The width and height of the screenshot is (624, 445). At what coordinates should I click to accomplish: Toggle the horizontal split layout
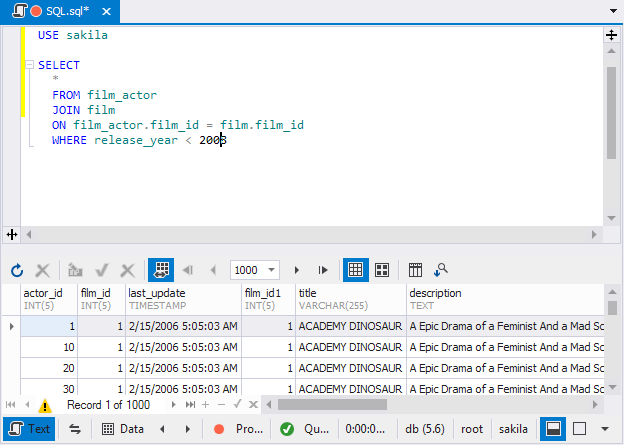pyautogui.click(x=553, y=429)
